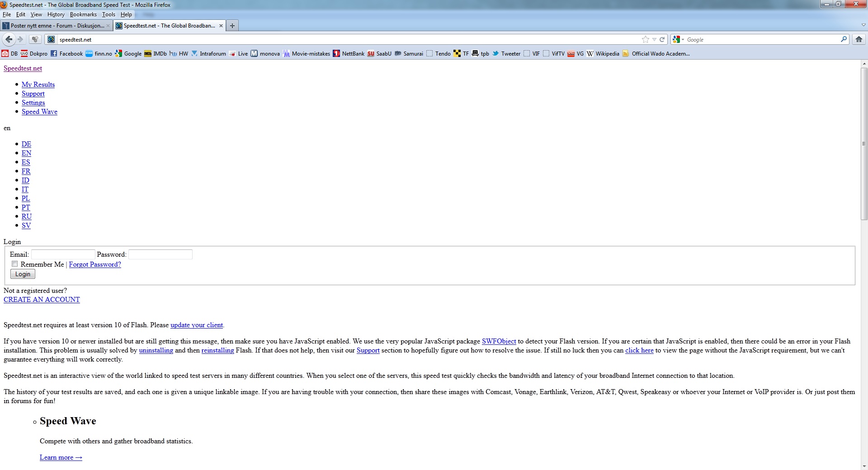Go to the home page icon
The width and height of the screenshot is (868, 470).
(x=859, y=39)
